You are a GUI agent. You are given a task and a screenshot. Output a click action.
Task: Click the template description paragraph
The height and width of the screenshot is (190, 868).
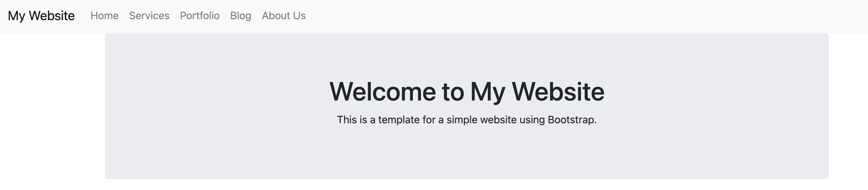(x=467, y=120)
